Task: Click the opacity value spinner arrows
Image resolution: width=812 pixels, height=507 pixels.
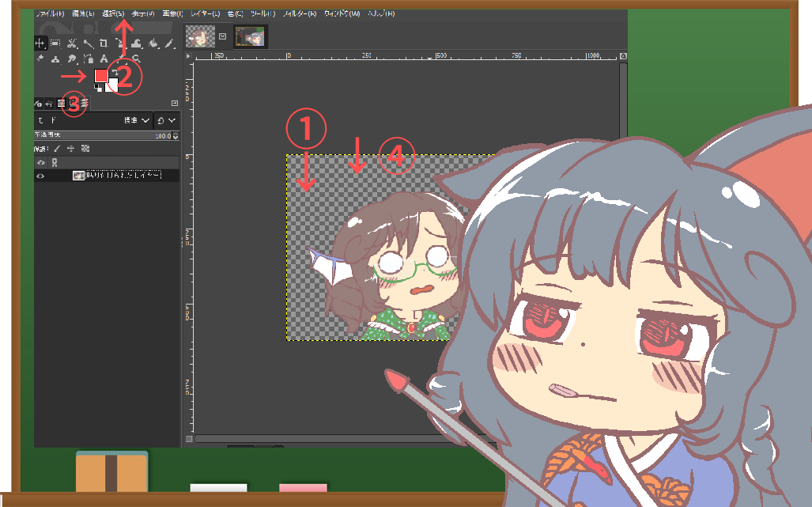Action: pyautogui.click(x=176, y=136)
